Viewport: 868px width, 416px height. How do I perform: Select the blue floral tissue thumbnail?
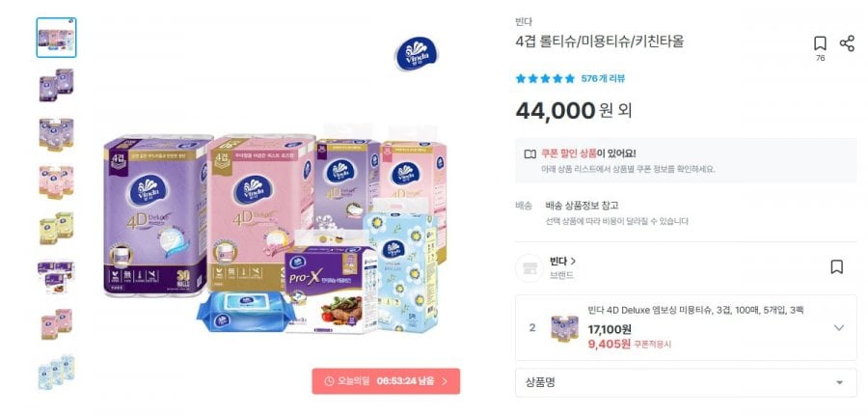pos(57,372)
